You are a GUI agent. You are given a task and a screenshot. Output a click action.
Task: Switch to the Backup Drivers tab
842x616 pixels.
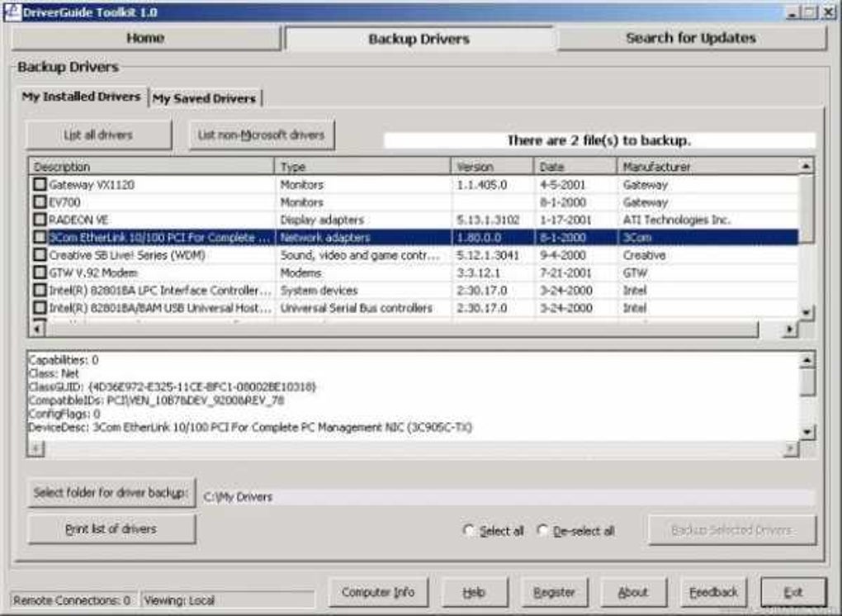coord(419,39)
